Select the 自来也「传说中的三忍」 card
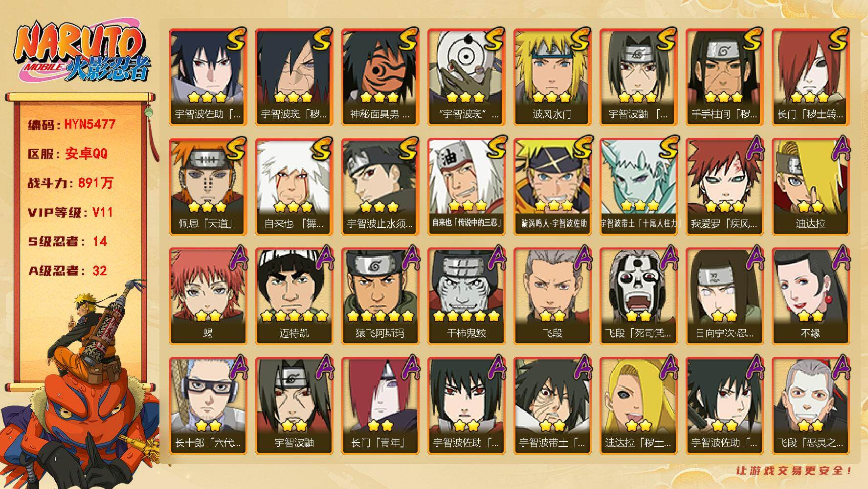Screen dimensions: 868x489 [x=466, y=186]
